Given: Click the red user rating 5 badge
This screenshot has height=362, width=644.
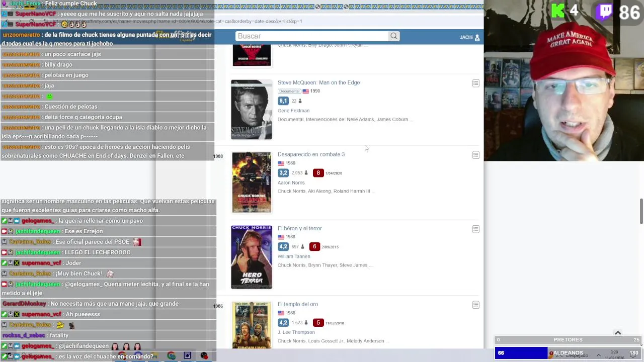Looking at the screenshot, I should (318, 323).
